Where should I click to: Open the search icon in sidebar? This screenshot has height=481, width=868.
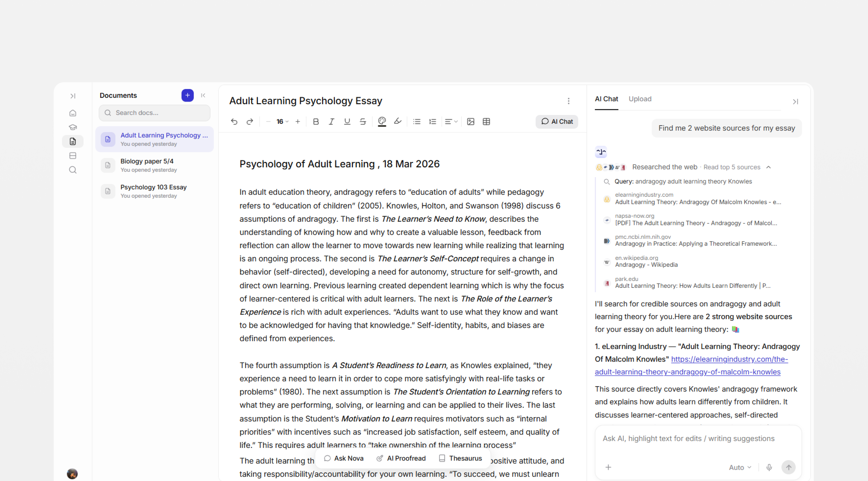pyautogui.click(x=73, y=170)
